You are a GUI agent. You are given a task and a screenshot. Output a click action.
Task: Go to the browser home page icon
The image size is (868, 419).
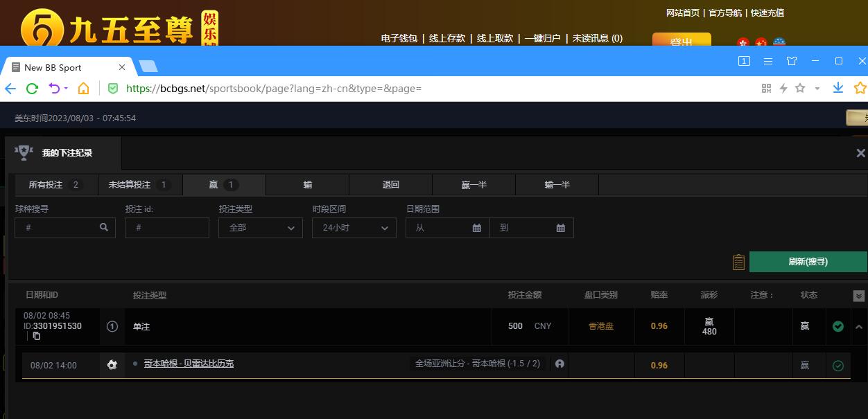pyautogui.click(x=83, y=89)
